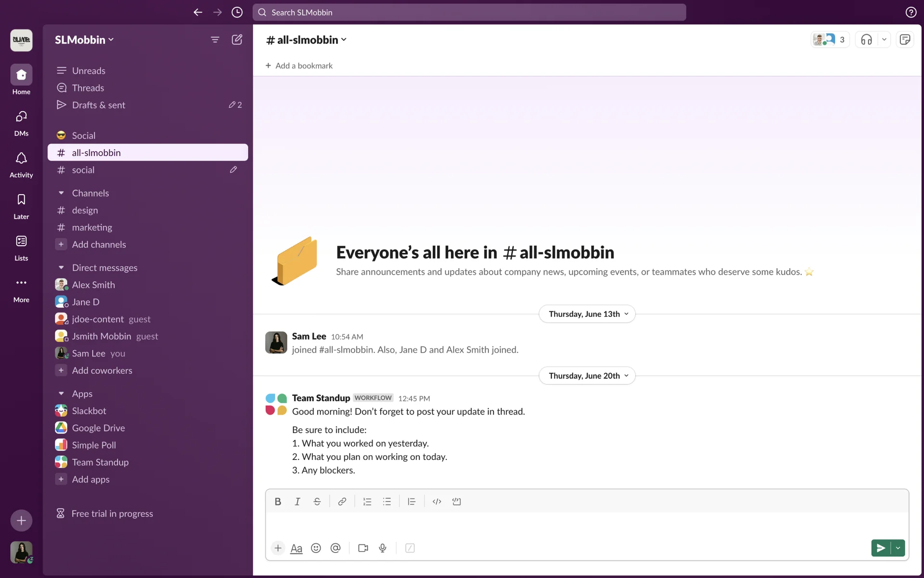Image resolution: width=924 pixels, height=578 pixels.
Task: Toggle bold formatting in the composer
Action: point(278,501)
